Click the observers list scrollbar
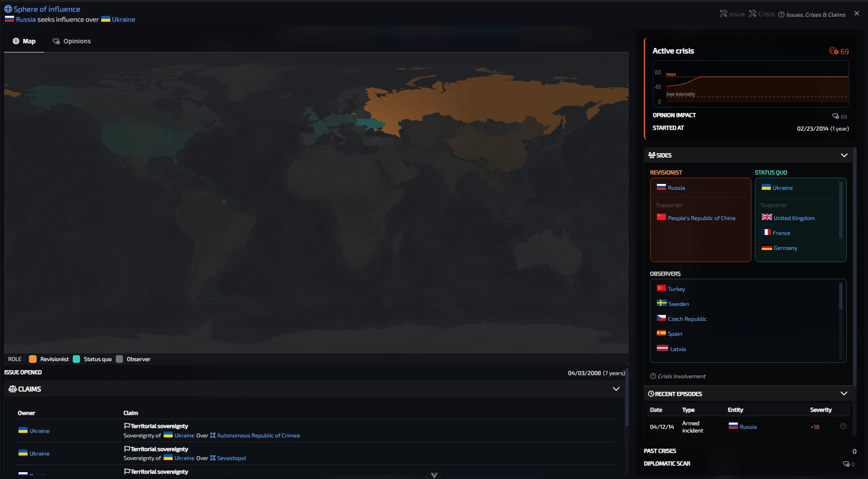The image size is (868, 479). coord(841,296)
